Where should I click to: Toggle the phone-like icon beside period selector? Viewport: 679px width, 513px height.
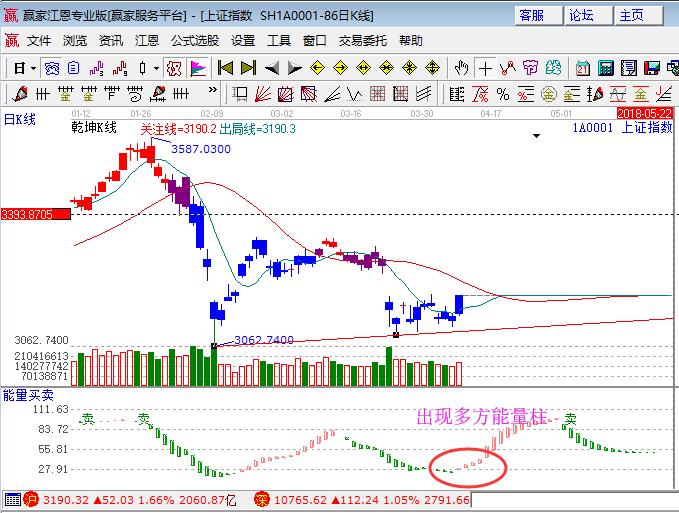[x=51, y=68]
